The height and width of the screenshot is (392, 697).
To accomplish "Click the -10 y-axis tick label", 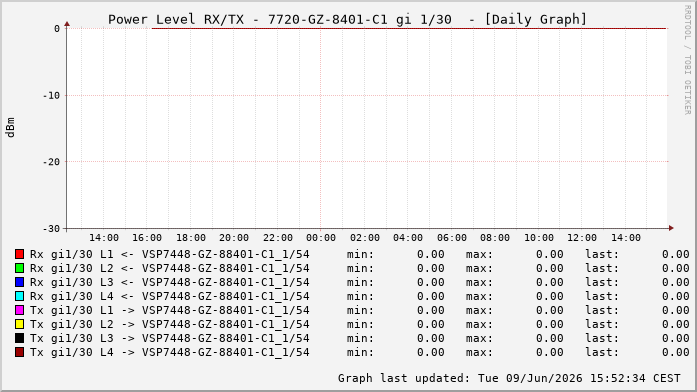I will click(x=51, y=96).
